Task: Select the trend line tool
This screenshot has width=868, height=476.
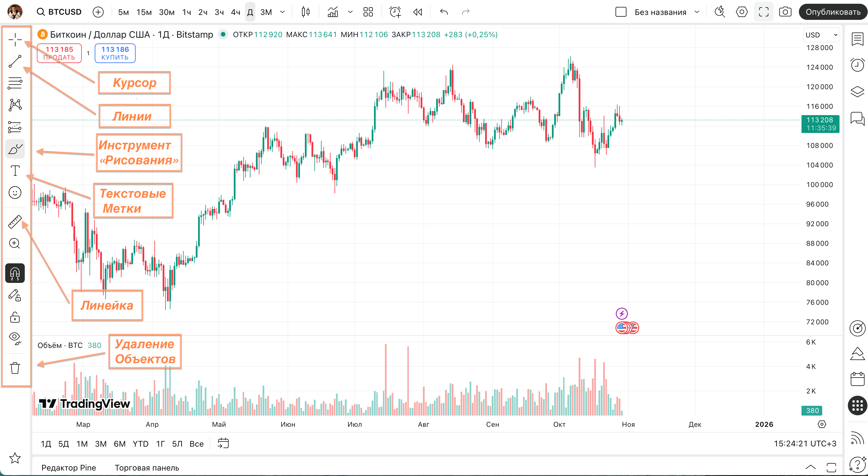Action: (x=15, y=61)
